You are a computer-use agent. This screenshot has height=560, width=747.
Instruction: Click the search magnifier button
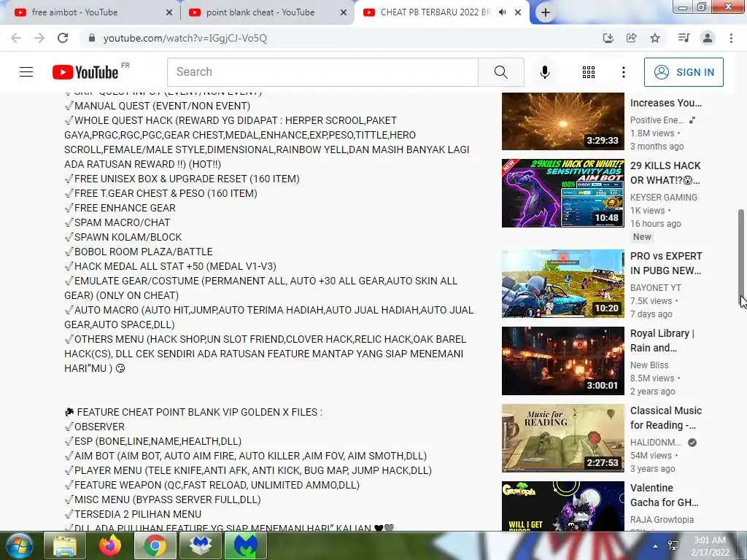pyautogui.click(x=500, y=72)
